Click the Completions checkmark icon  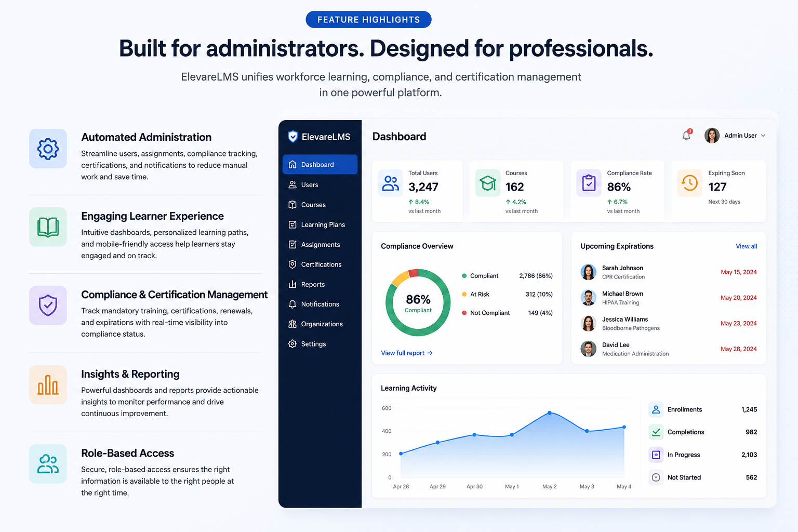[656, 432]
